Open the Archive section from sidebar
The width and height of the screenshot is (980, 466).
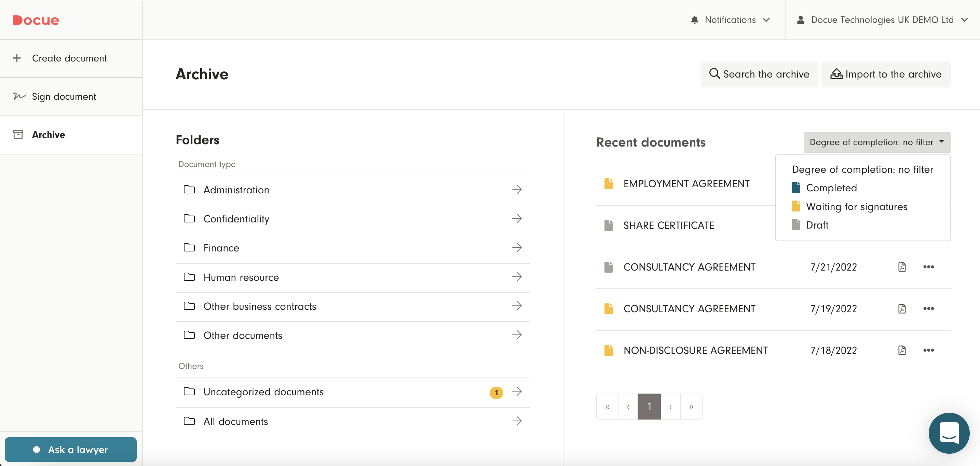point(49,135)
